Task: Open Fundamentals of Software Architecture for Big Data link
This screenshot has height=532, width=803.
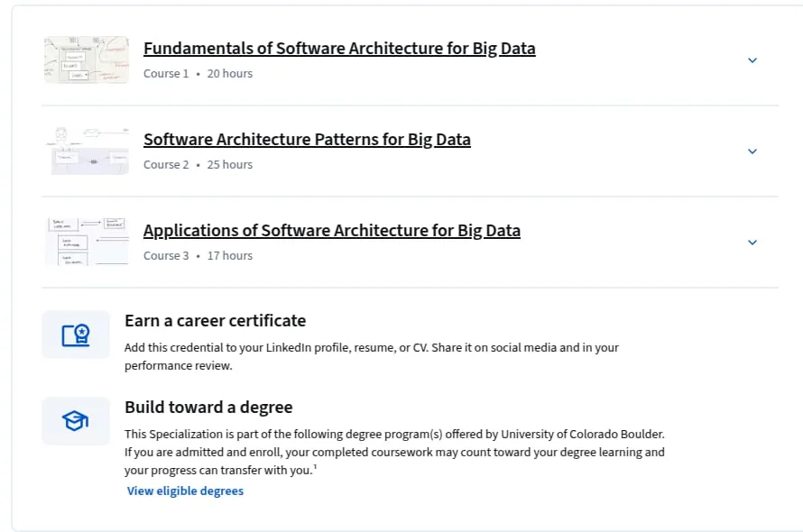Action: [x=339, y=48]
